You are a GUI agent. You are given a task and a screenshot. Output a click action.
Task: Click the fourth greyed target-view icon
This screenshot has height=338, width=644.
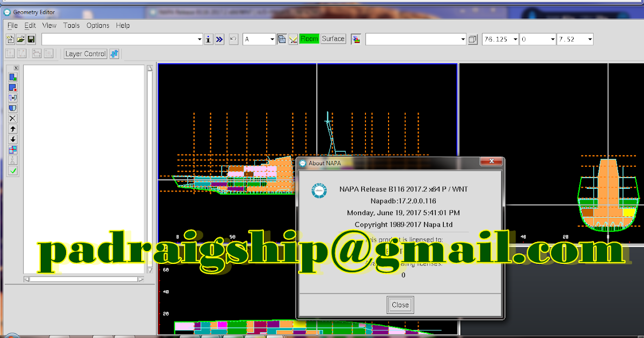(48, 54)
